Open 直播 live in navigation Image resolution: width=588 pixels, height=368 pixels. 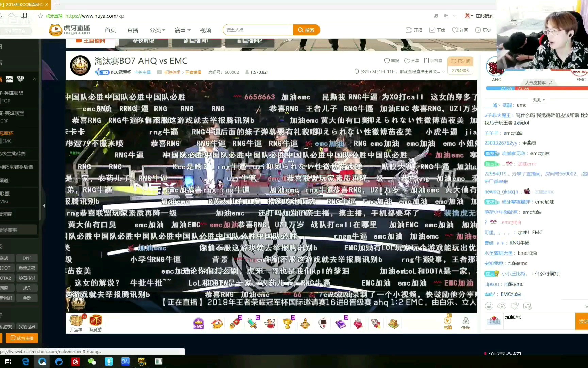(133, 30)
